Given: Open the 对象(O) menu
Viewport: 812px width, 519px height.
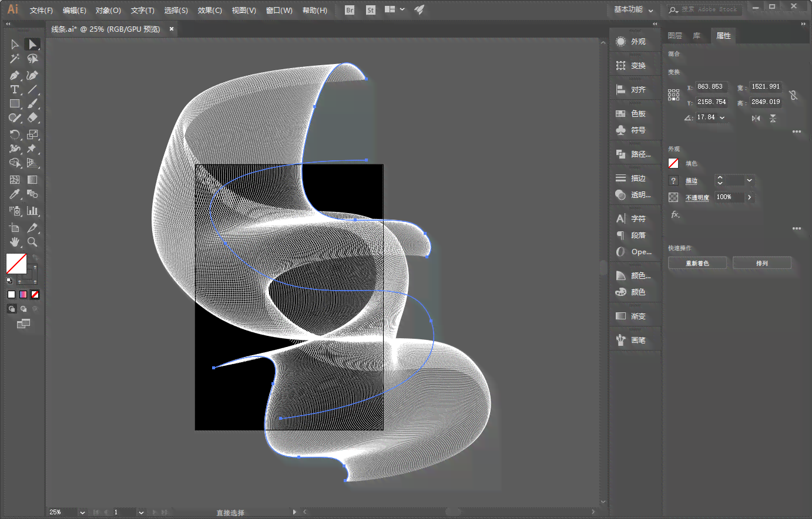Looking at the screenshot, I should [x=108, y=11].
